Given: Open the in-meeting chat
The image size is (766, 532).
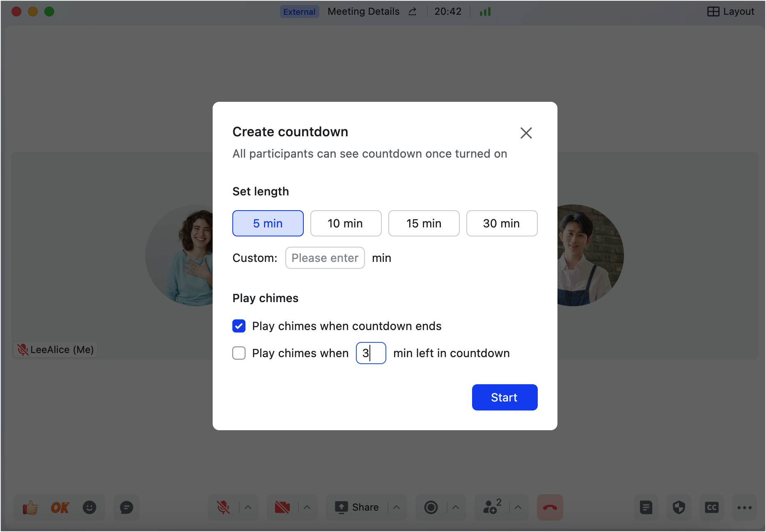Looking at the screenshot, I should point(126,507).
